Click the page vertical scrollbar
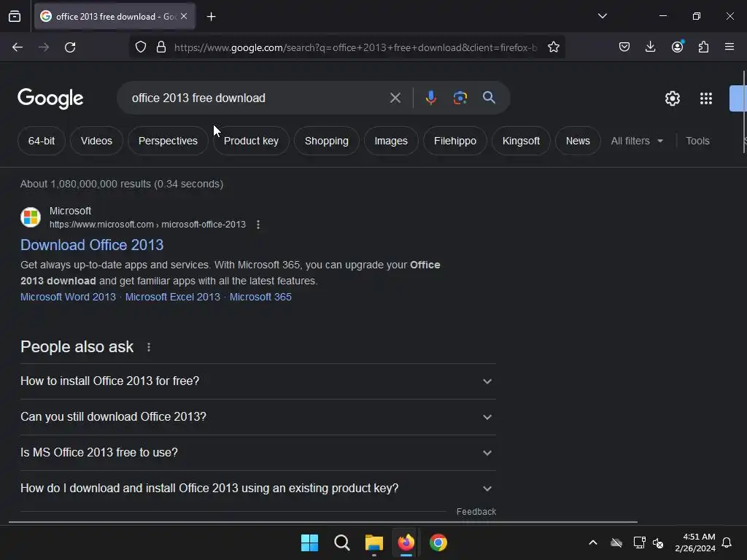 [x=743, y=112]
